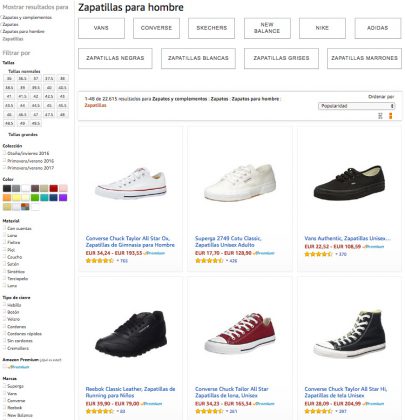Open the Ordenar por Popularidad dropdown

pos(356,106)
